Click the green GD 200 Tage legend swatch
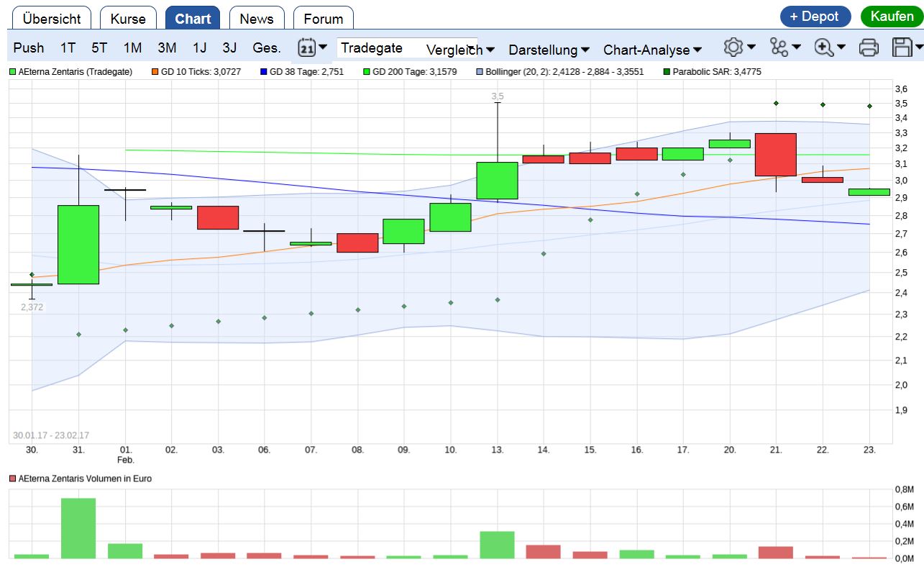The image size is (924, 567). 366,72
